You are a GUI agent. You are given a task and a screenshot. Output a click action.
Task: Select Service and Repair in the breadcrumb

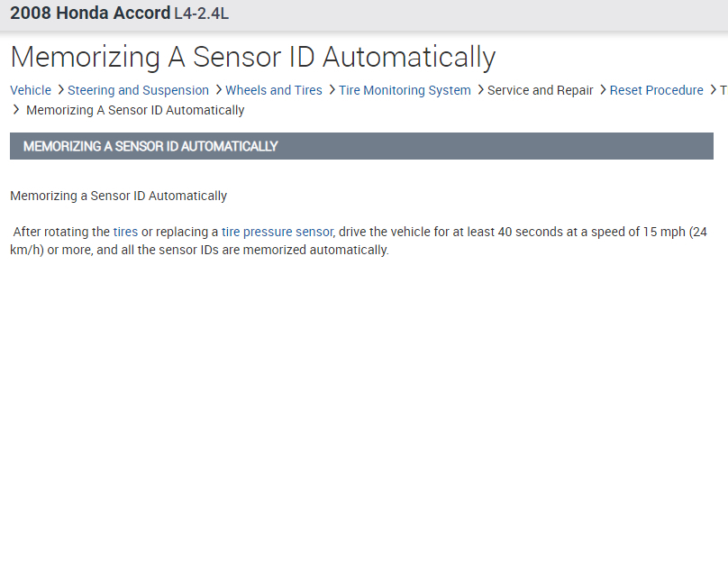(x=540, y=90)
